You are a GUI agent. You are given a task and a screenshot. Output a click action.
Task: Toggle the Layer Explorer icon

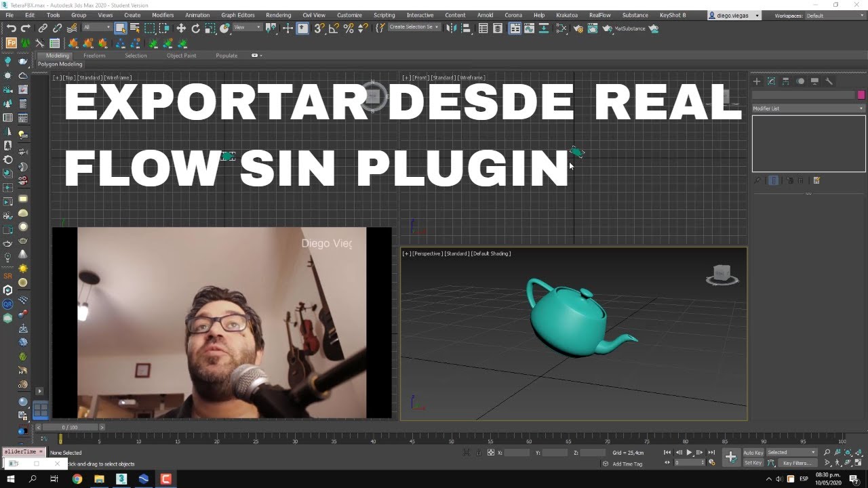[x=498, y=28]
